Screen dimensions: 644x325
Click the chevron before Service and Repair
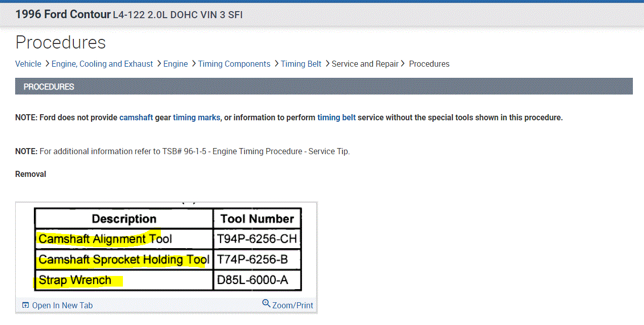[x=327, y=64]
